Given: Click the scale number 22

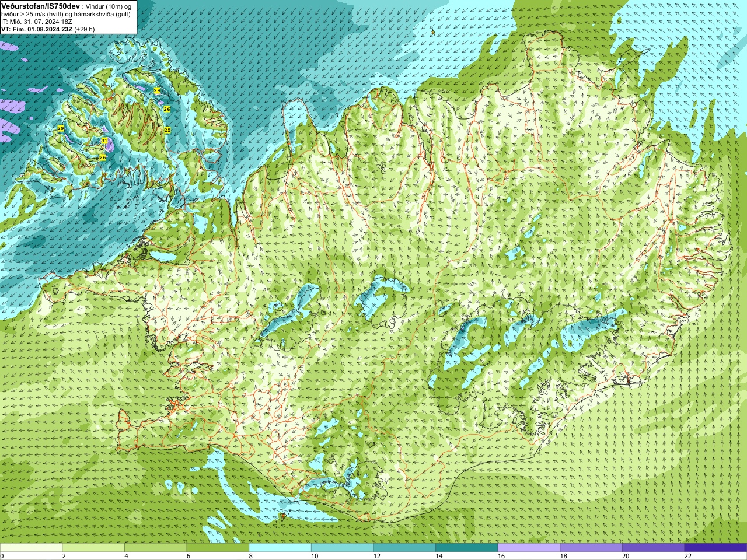Looking at the screenshot, I should point(688,556).
